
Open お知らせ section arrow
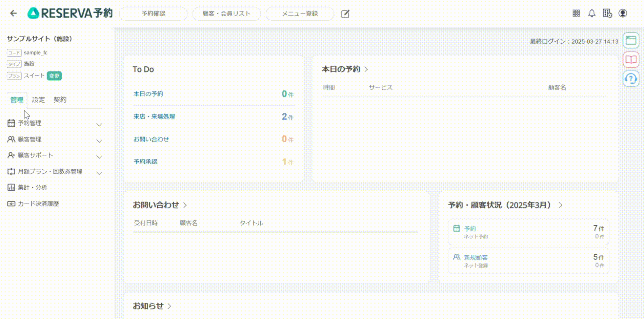pyautogui.click(x=169, y=306)
